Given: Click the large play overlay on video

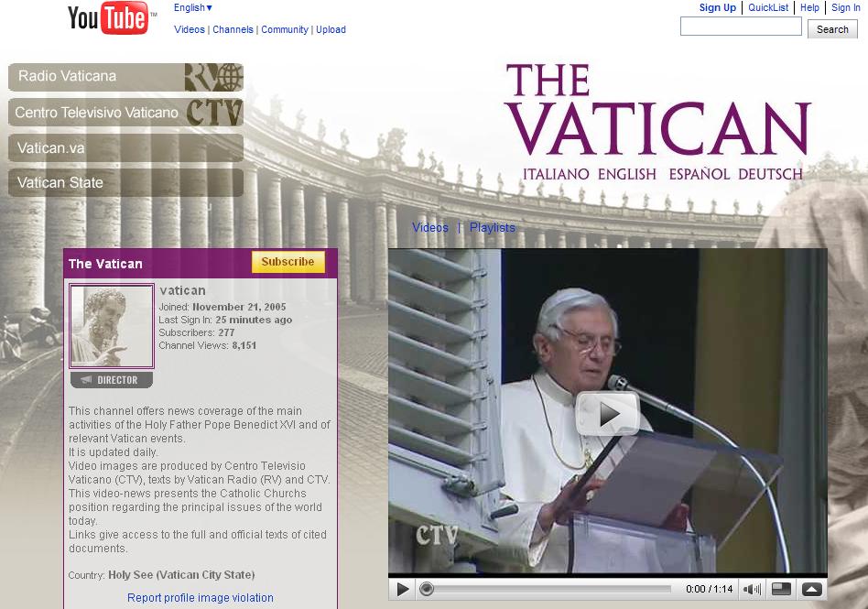Looking at the screenshot, I should (607, 414).
